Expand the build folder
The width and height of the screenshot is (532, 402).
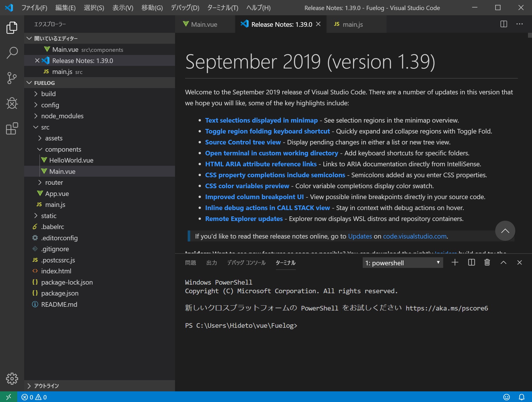(48, 94)
